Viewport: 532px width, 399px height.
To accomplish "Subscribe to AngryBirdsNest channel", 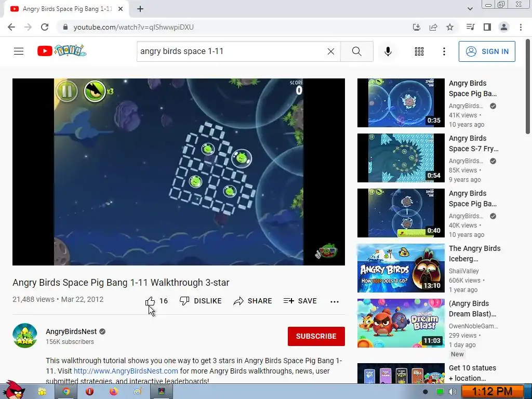I will coord(316,336).
